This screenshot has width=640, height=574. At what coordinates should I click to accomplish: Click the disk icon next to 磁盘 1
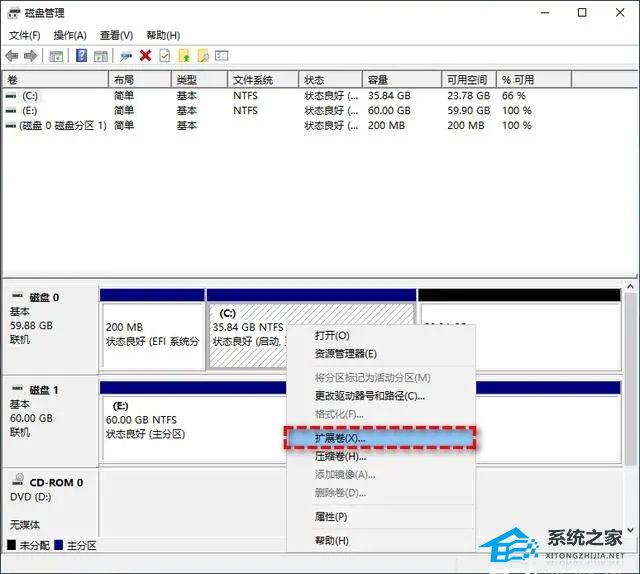tap(18, 388)
